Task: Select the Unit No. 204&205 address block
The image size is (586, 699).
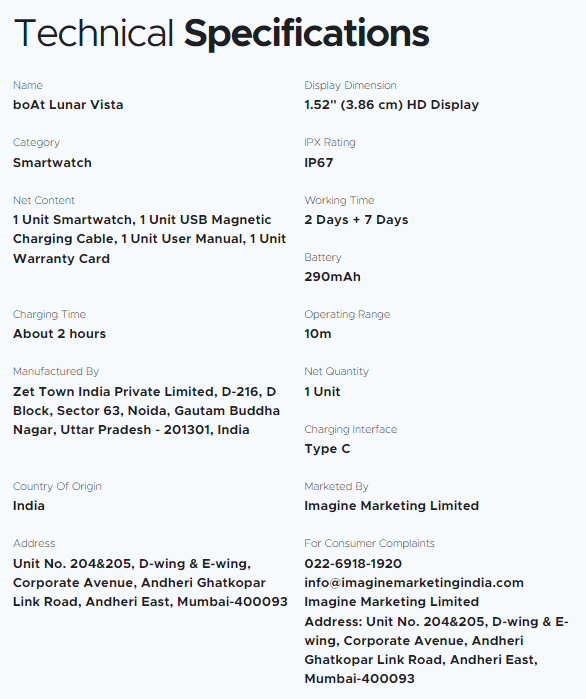Action: [150, 583]
